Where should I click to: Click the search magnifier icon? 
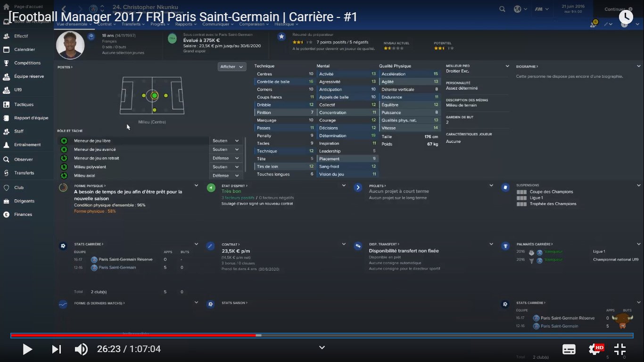(503, 9)
